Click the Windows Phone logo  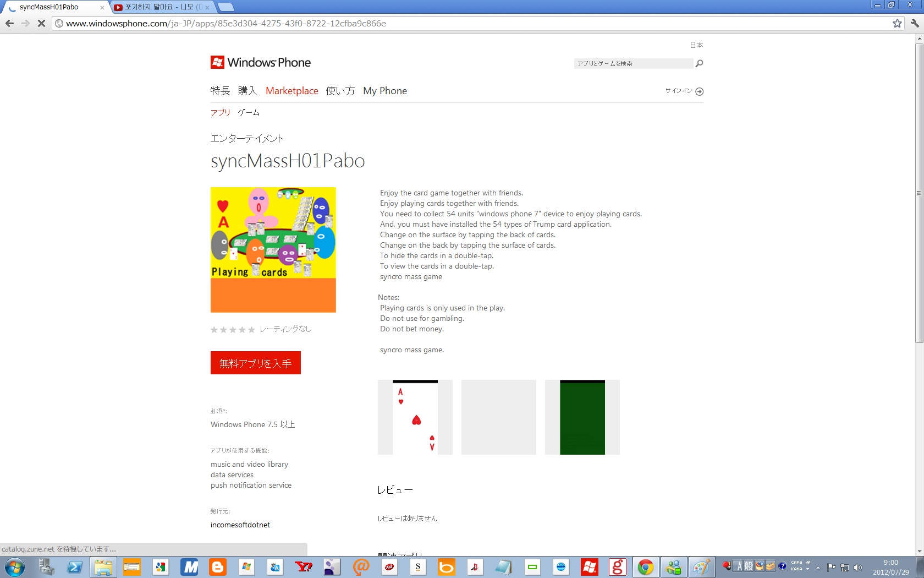pos(261,62)
